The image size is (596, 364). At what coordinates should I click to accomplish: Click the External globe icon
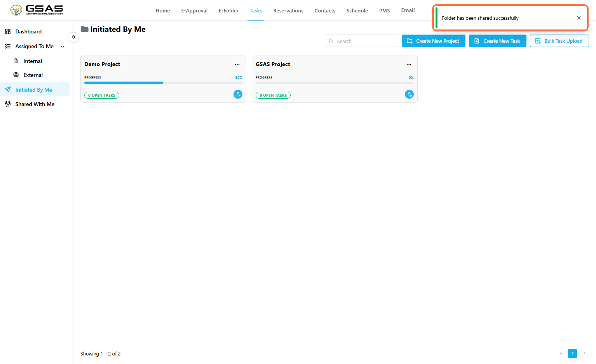(x=16, y=75)
